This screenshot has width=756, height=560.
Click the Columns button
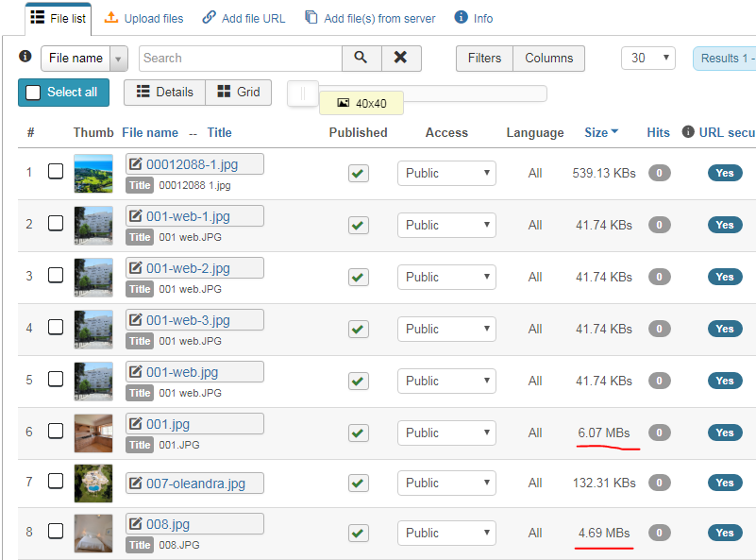549,59
